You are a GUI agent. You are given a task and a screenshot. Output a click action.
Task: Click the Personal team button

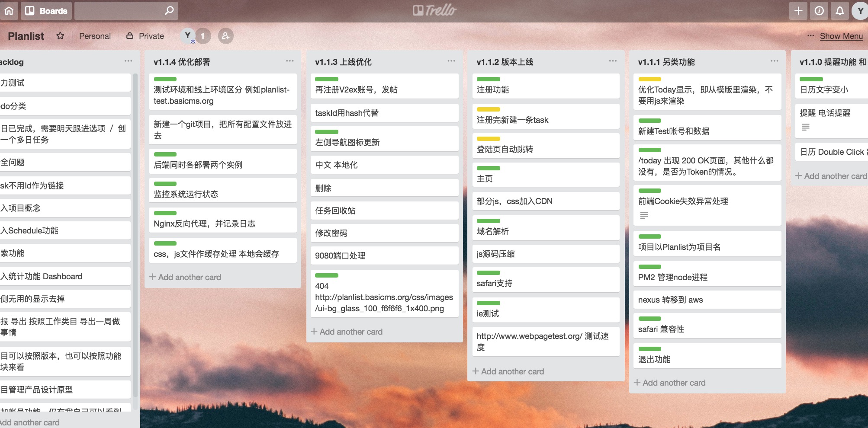95,36
